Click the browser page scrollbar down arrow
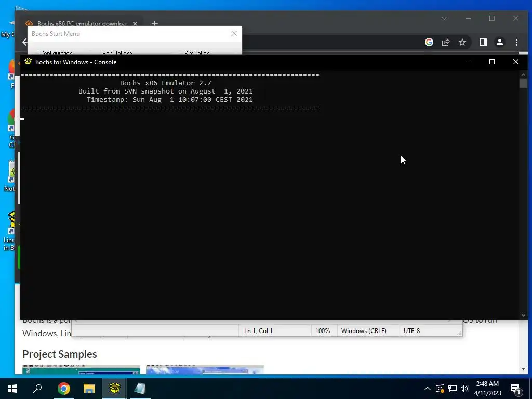The image size is (532, 399). [x=523, y=369]
